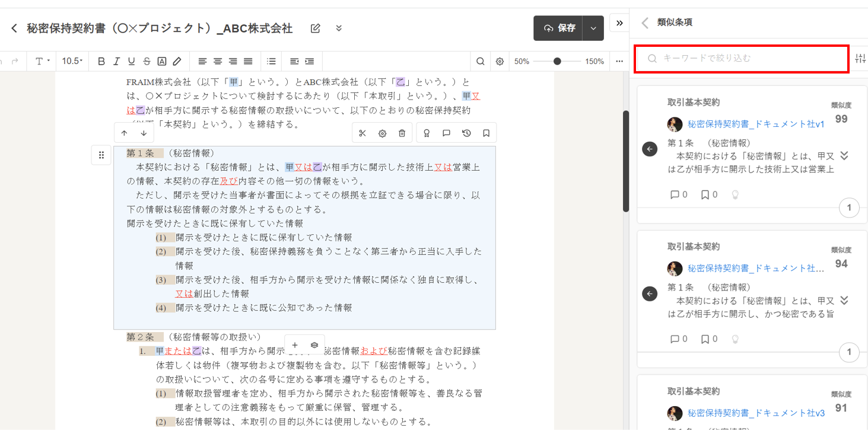
Task: Open the dropdown arrow next to 保存
Action: tap(593, 28)
